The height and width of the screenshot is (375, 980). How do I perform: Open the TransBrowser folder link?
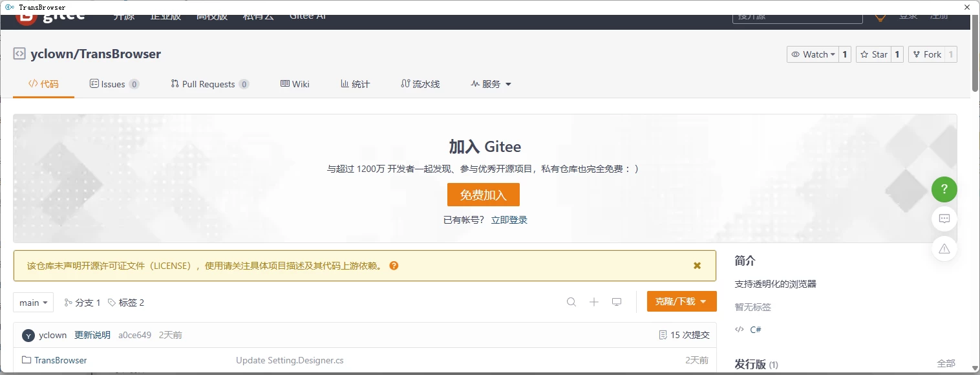click(x=61, y=360)
